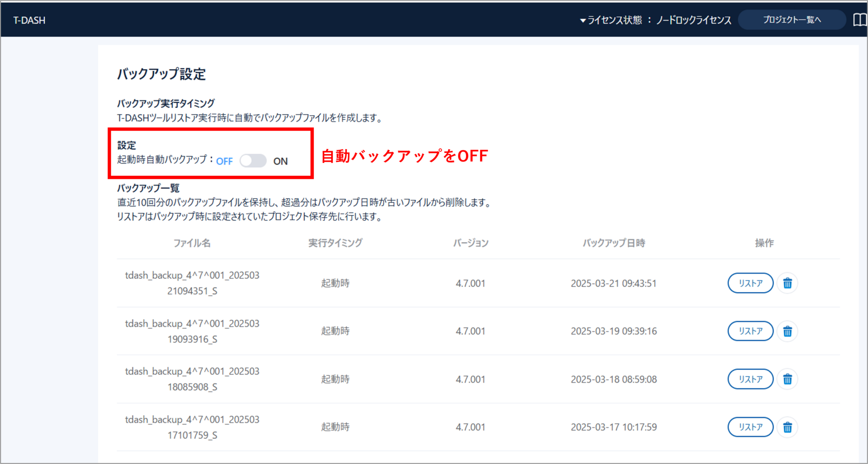Viewport: 868px width, 464px height.
Task: Open the manual book icon in header
Action: [859, 20]
